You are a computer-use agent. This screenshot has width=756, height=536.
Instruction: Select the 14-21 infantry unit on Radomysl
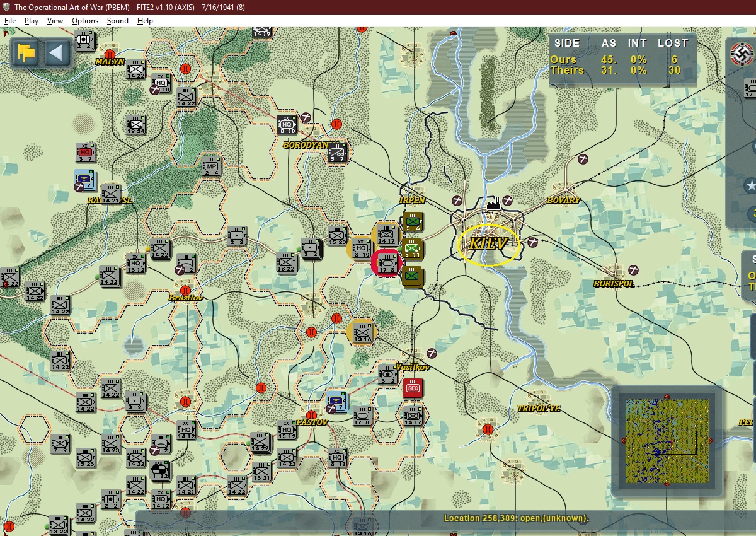coord(111,194)
